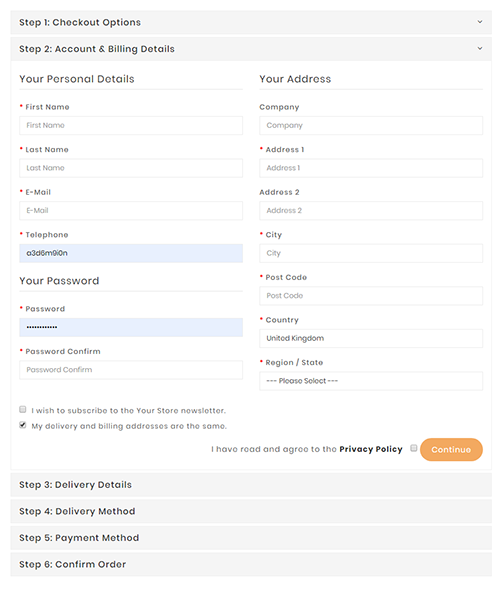Select the Last Name text box
Image resolution: width=504 pixels, height=589 pixels.
[131, 168]
